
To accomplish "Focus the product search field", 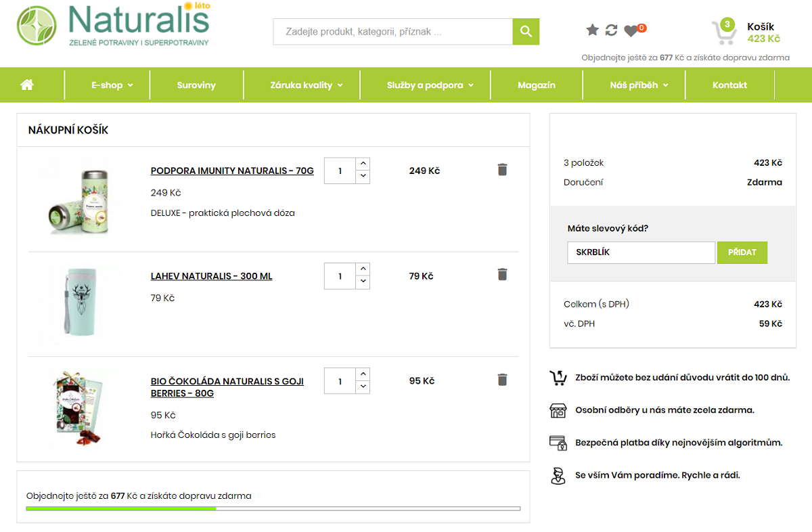I will 393,32.
